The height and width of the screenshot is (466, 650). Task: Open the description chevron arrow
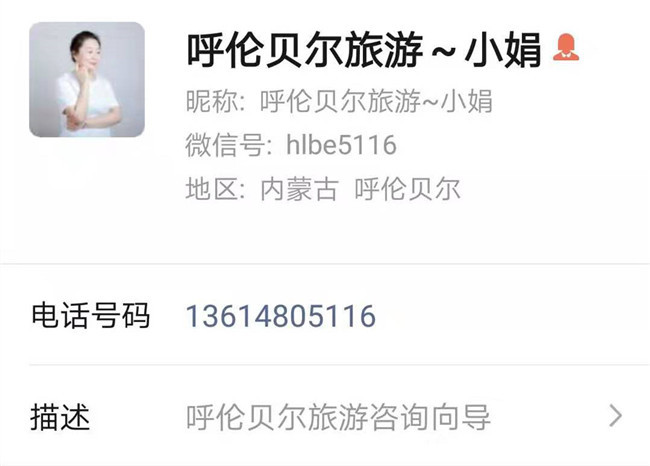(x=616, y=416)
